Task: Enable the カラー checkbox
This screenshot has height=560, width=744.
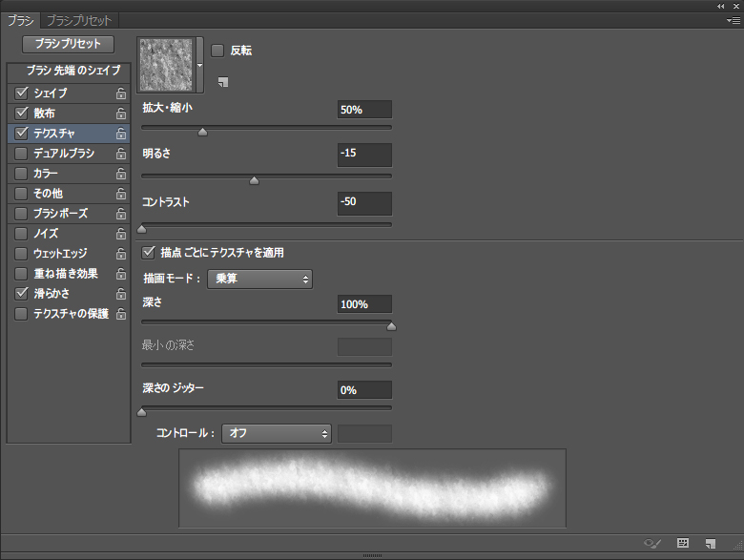Action: pyautogui.click(x=21, y=174)
